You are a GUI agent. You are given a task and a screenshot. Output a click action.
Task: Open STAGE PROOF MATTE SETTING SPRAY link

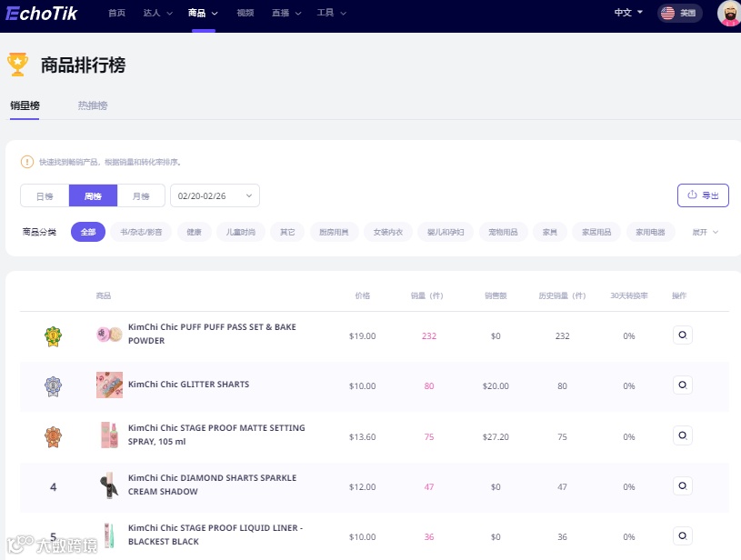tap(216, 435)
